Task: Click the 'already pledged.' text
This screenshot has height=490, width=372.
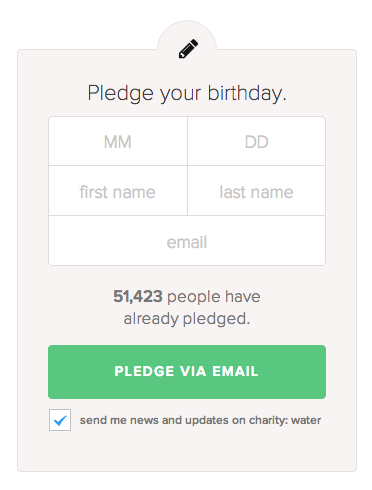Action: tap(187, 319)
